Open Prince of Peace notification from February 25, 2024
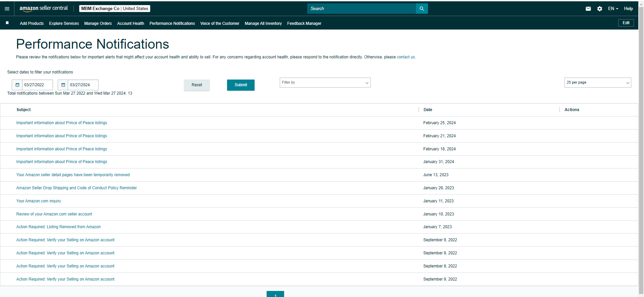The height and width of the screenshot is (297, 644). [x=62, y=123]
